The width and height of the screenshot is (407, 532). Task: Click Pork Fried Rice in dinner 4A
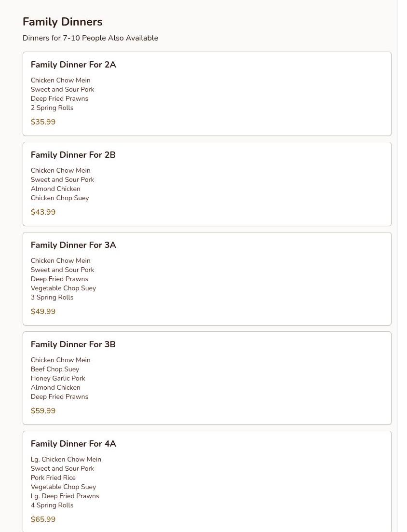click(53, 477)
